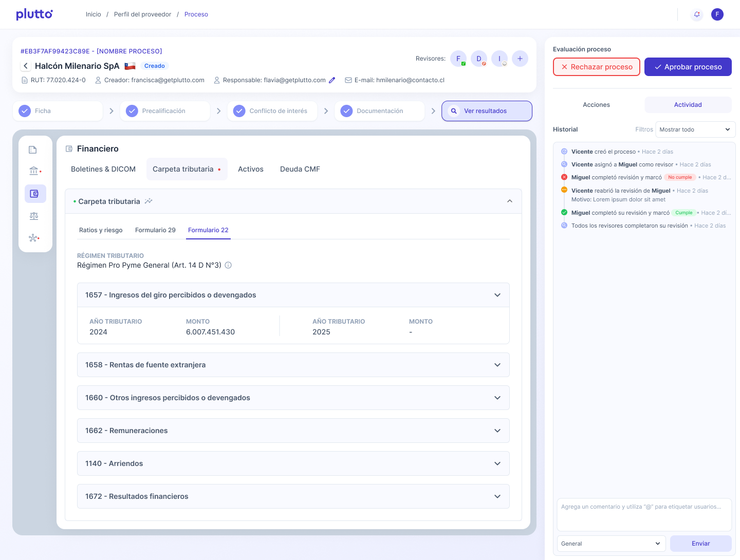740x560 pixels.
Task: Select the Formulario 22 tab
Action: point(208,230)
